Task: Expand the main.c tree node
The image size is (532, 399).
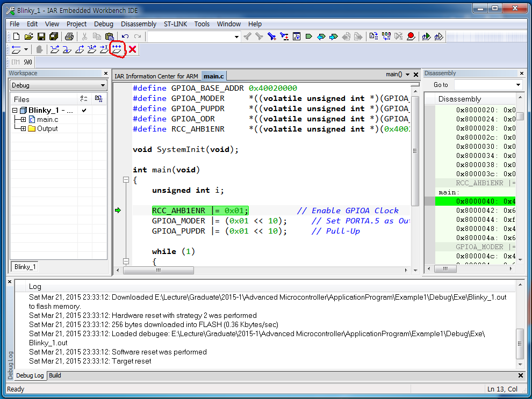Action: [x=23, y=119]
